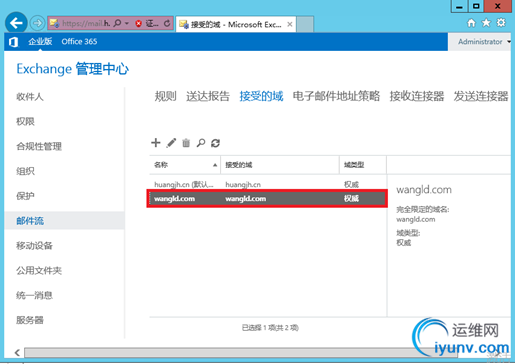
Task: Click the Office logo icon
Action: (x=13, y=42)
